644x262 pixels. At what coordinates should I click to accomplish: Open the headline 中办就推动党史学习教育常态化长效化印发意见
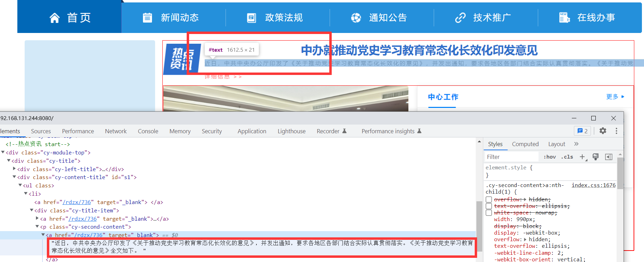(x=419, y=51)
